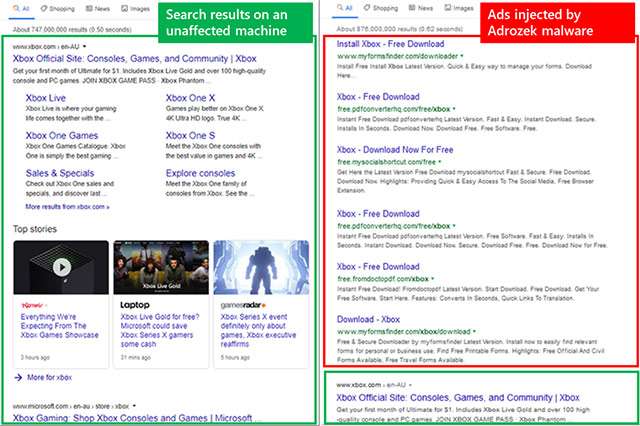Switch to the News tab on right page
Image resolution: width=640 pixels, height=426 pixels.
coord(423,9)
